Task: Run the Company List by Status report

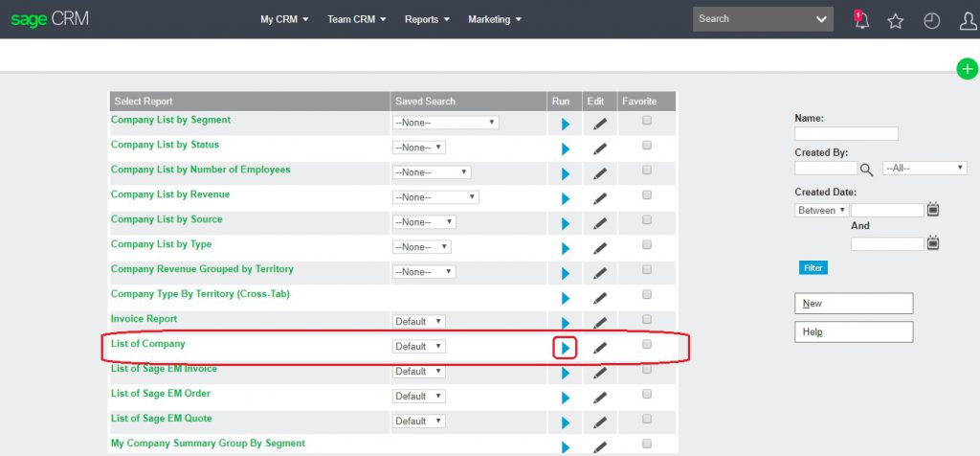Action: click(x=565, y=148)
